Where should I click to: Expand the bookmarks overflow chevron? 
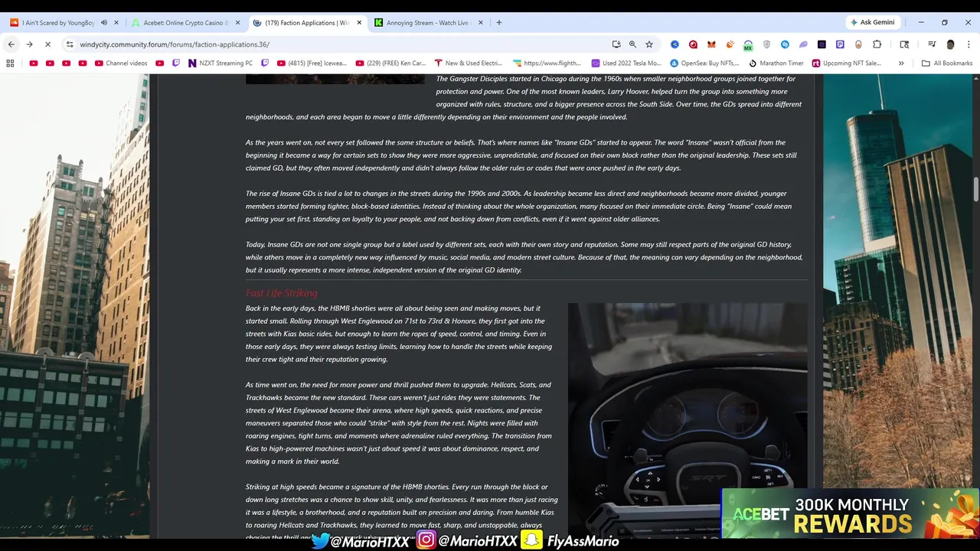901,63
